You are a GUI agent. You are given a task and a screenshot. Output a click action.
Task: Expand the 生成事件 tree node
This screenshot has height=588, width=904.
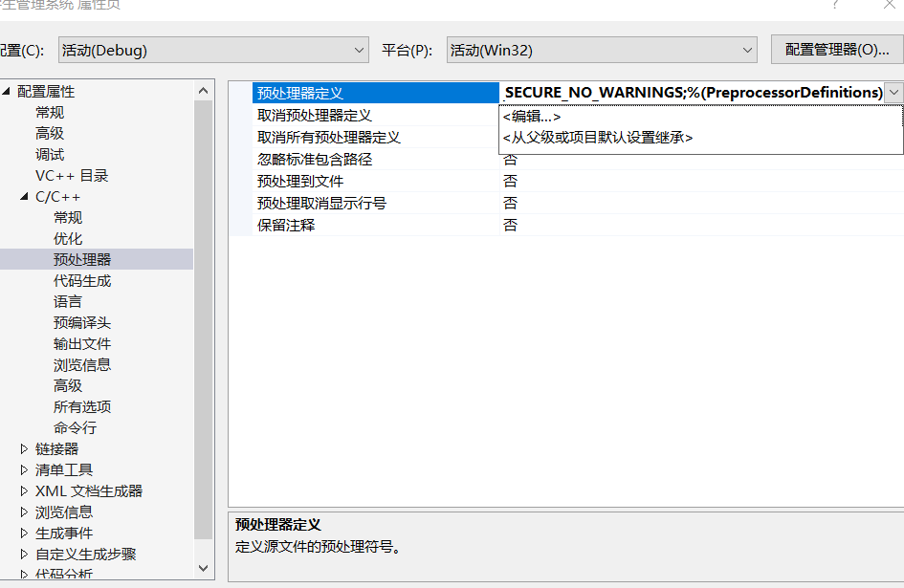[x=24, y=533]
